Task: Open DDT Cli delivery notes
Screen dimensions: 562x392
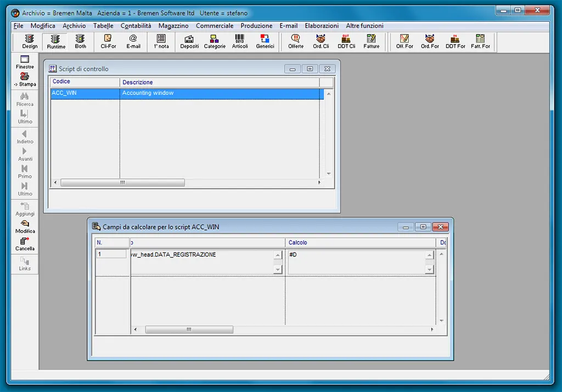Action: pyautogui.click(x=346, y=42)
